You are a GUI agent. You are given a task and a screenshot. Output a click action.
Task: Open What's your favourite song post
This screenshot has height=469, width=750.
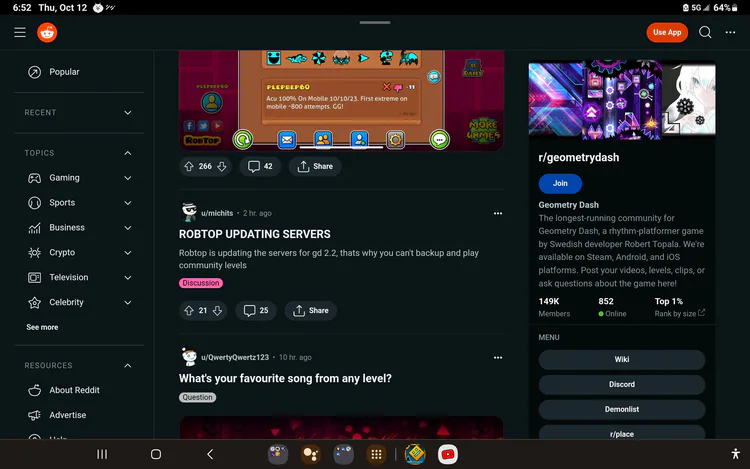285,379
